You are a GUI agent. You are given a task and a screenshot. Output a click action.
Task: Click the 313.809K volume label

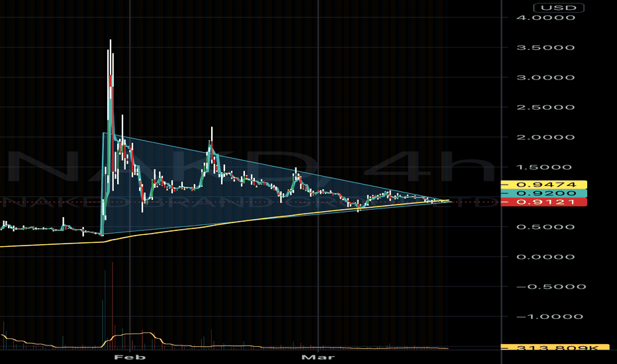point(555,347)
